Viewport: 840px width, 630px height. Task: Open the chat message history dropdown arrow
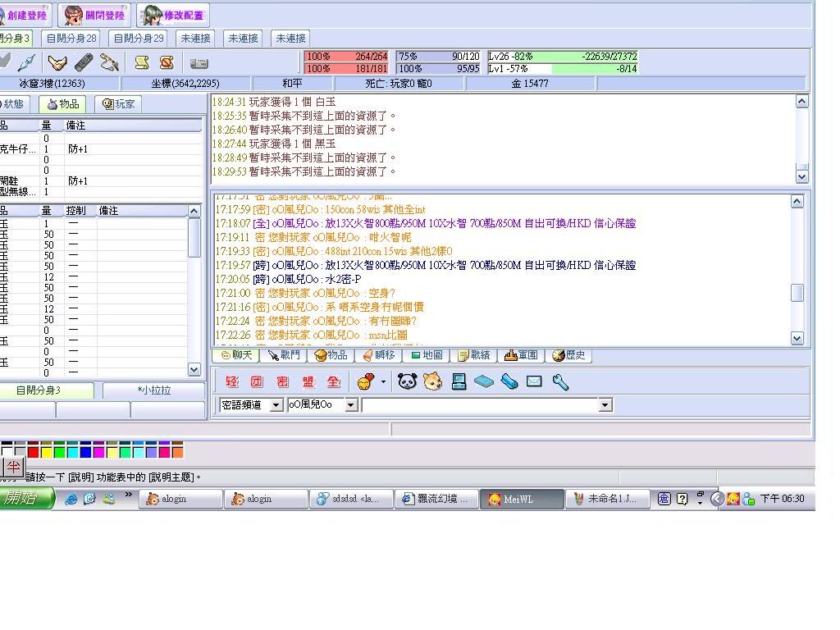(x=605, y=405)
